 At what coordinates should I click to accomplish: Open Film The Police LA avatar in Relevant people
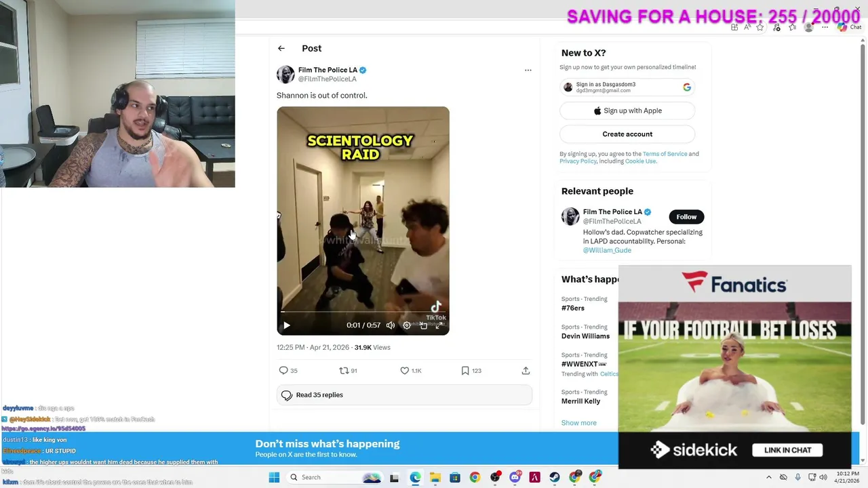pos(570,216)
